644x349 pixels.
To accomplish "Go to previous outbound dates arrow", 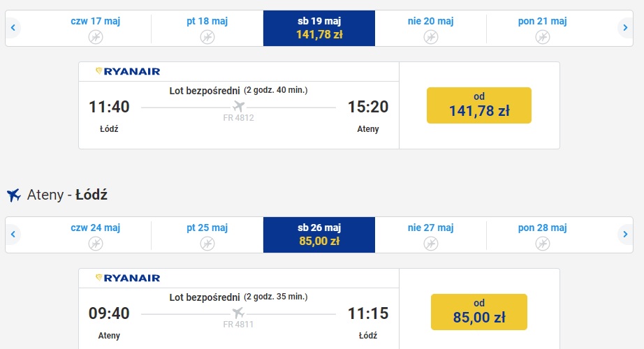I will pyautogui.click(x=13, y=28).
